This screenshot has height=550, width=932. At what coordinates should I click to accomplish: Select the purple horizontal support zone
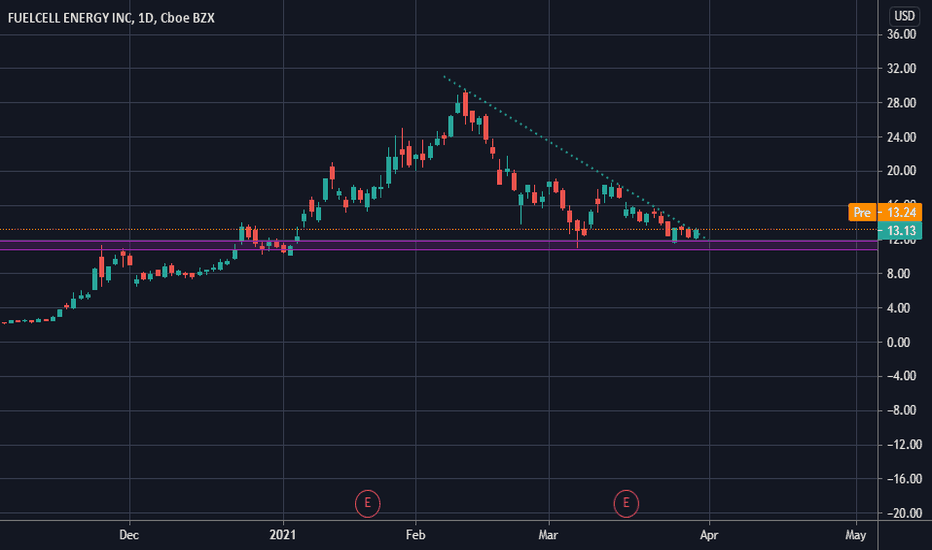[439, 245]
